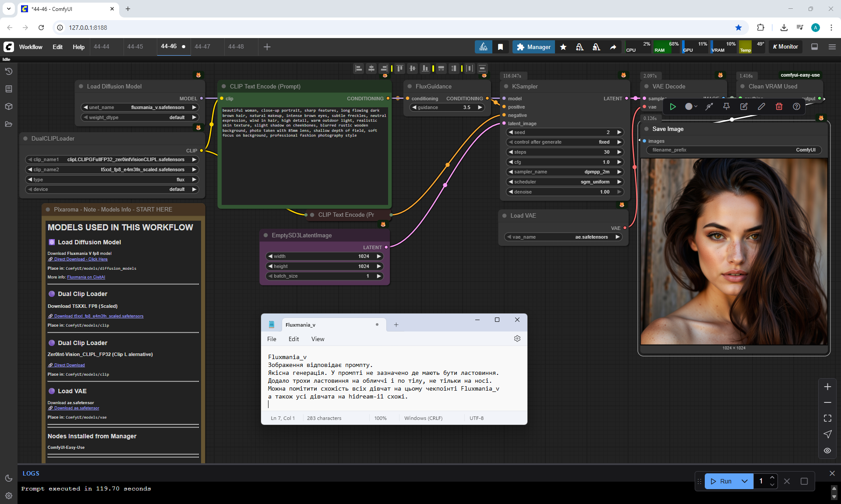Screen dimensions: 841x504
Task: Click the share arrow icon in toolbar
Action: pyautogui.click(x=613, y=47)
